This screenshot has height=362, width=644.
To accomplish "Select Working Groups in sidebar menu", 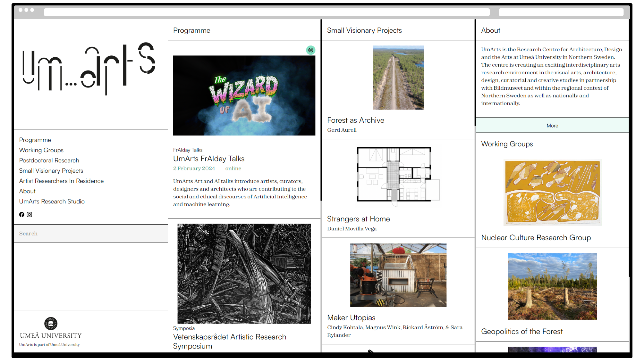I will (41, 150).
